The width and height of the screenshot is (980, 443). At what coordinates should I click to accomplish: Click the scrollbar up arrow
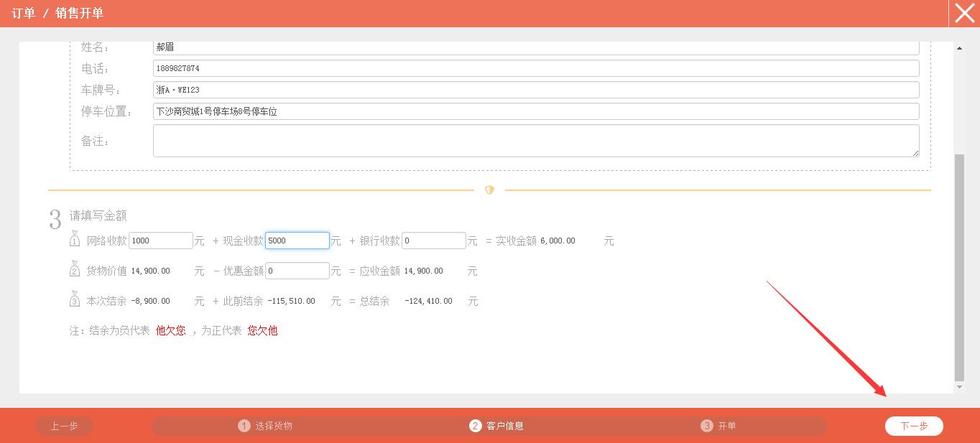(x=959, y=48)
